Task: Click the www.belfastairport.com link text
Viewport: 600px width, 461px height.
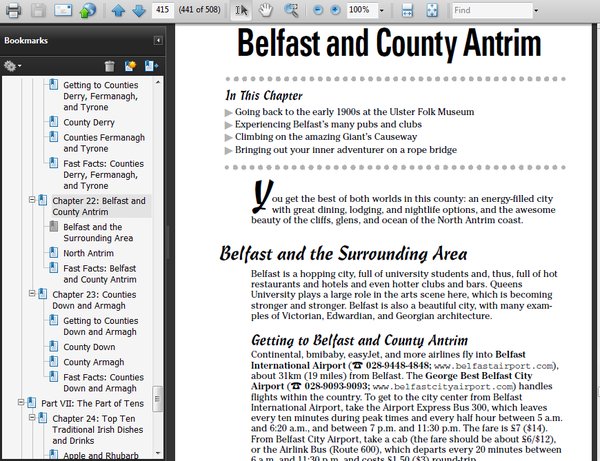Action: tap(494, 366)
